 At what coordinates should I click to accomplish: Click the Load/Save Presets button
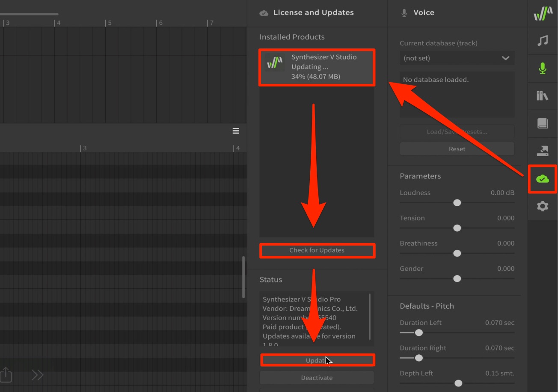[457, 131]
